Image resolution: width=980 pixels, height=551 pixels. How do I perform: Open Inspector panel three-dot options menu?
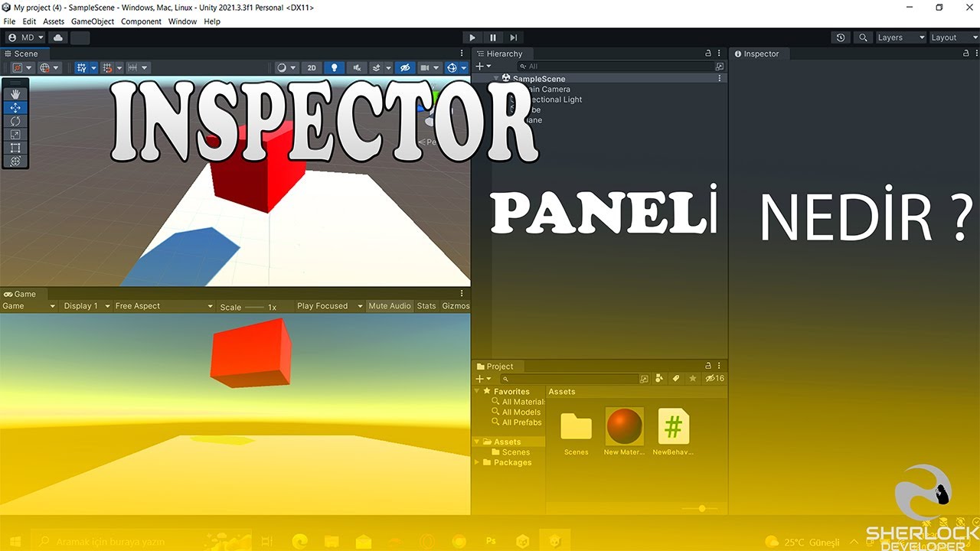click(975, 54)
